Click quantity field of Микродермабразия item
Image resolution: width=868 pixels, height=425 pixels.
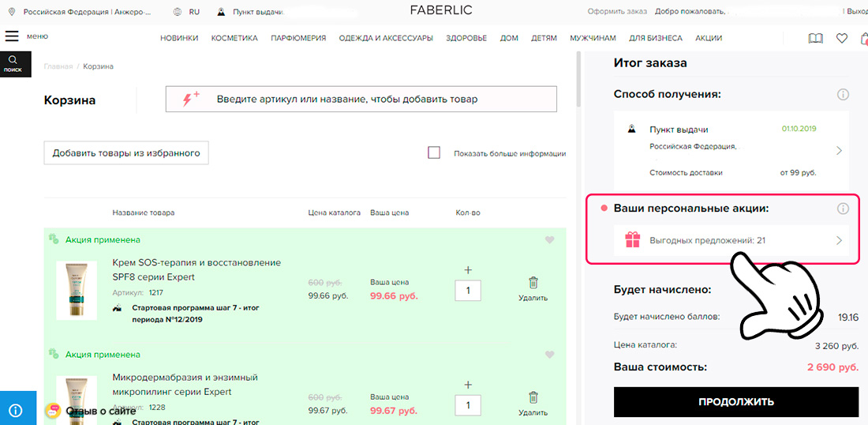(x=468, y=405)
